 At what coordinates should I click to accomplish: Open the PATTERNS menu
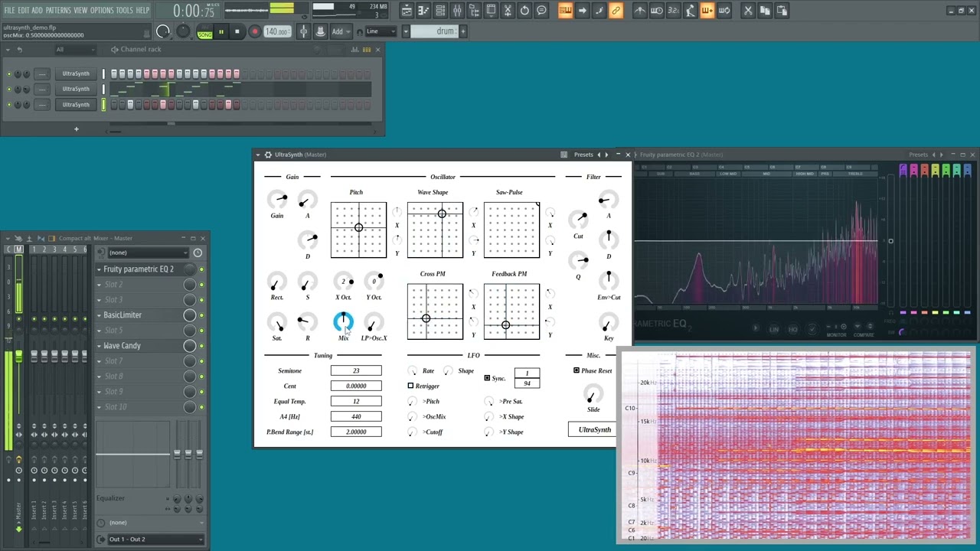coord(57,10)
